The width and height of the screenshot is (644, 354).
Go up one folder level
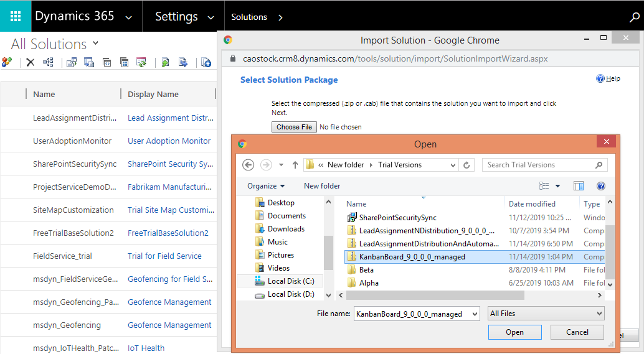coord(295,165)
